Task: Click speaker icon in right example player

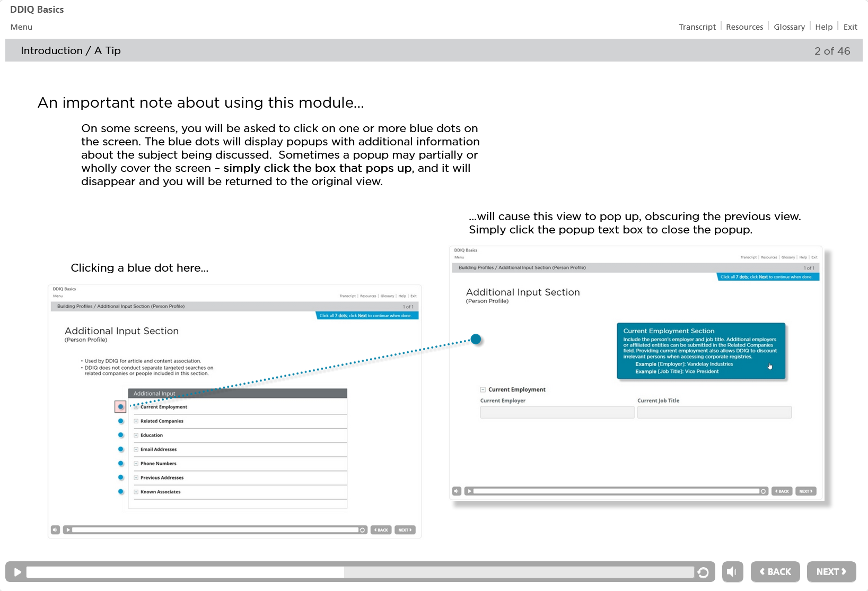Action: pyautogui.click(x=457, y=491)
